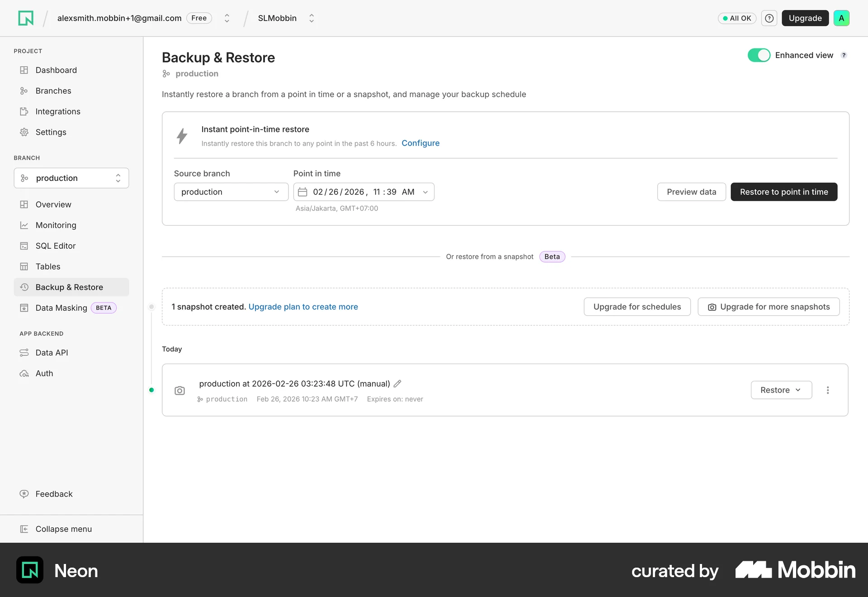Click the Data Masking icon

point(24,308)
